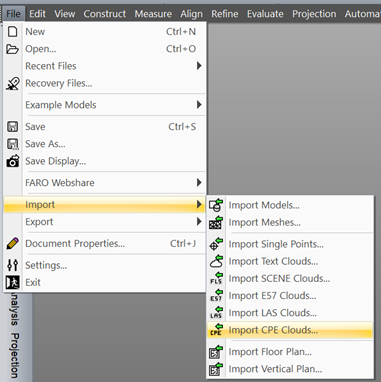
Task: Click the FLS Import SCENE Clouds icon
Action: coord(216,278)
